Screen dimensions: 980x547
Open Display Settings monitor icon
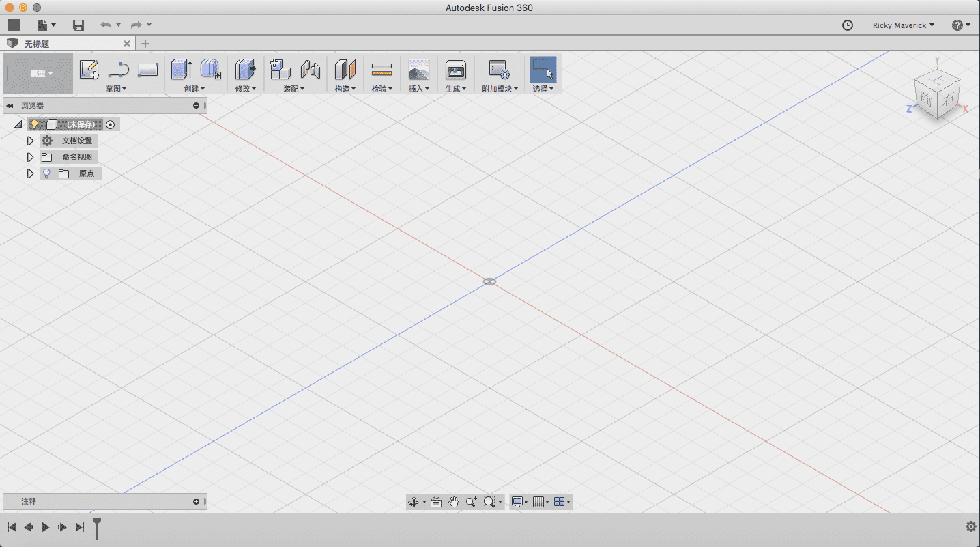click(x=517, y=502)
